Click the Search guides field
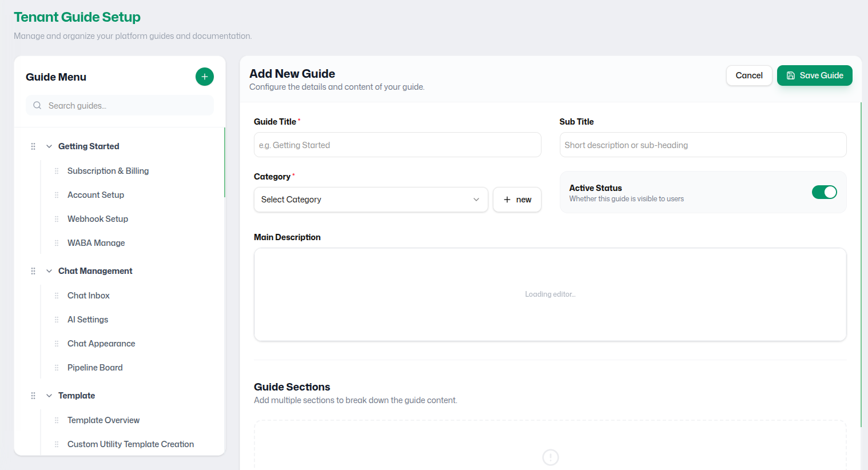This screenshot has width=868, height=470. [120, 105]
